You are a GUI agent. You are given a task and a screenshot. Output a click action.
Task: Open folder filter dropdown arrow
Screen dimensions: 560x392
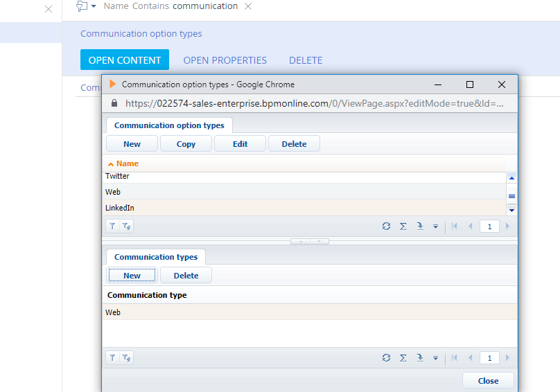point(94,6)
